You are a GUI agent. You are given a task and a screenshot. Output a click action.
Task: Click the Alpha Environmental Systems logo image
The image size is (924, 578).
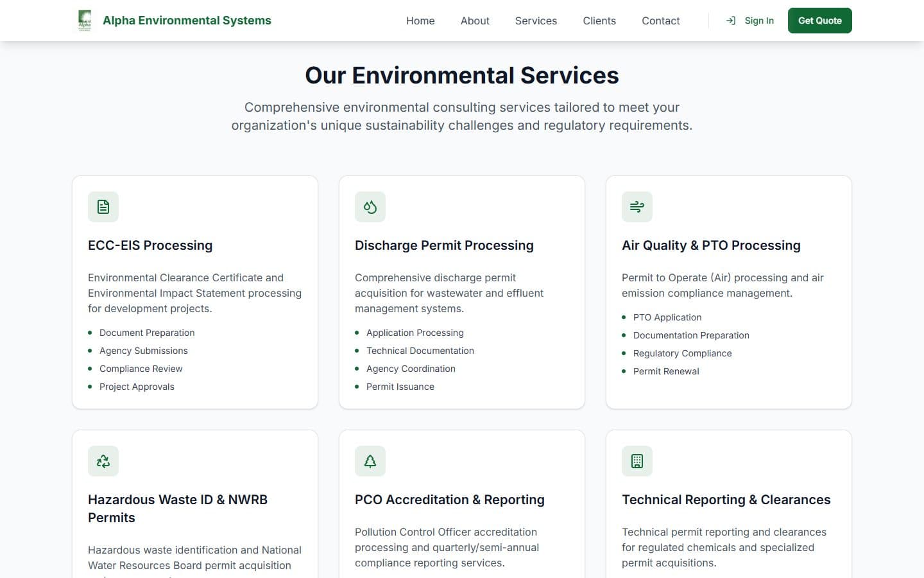tap(84, 21)
